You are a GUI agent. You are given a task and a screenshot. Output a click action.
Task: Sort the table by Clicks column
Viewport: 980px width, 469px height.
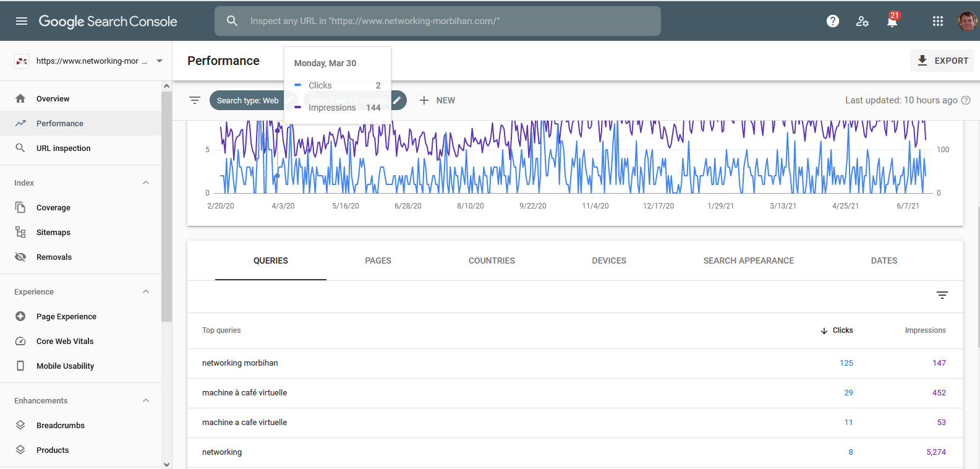(837, 330)
